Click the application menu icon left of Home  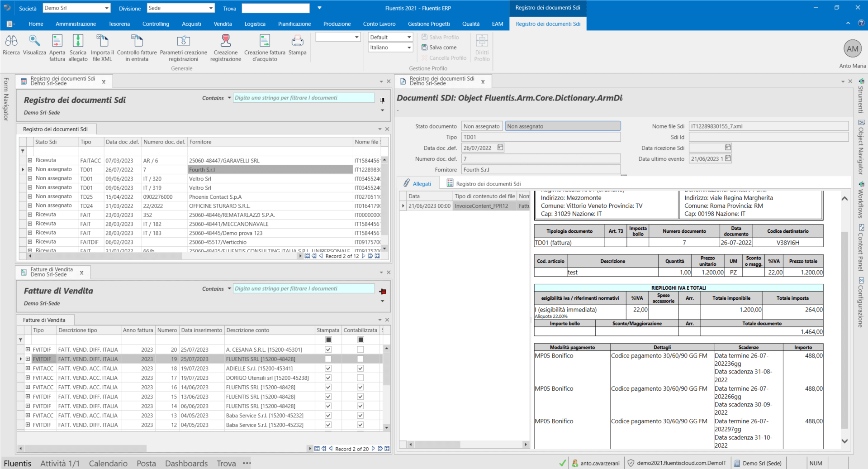(x=10, y=24)
